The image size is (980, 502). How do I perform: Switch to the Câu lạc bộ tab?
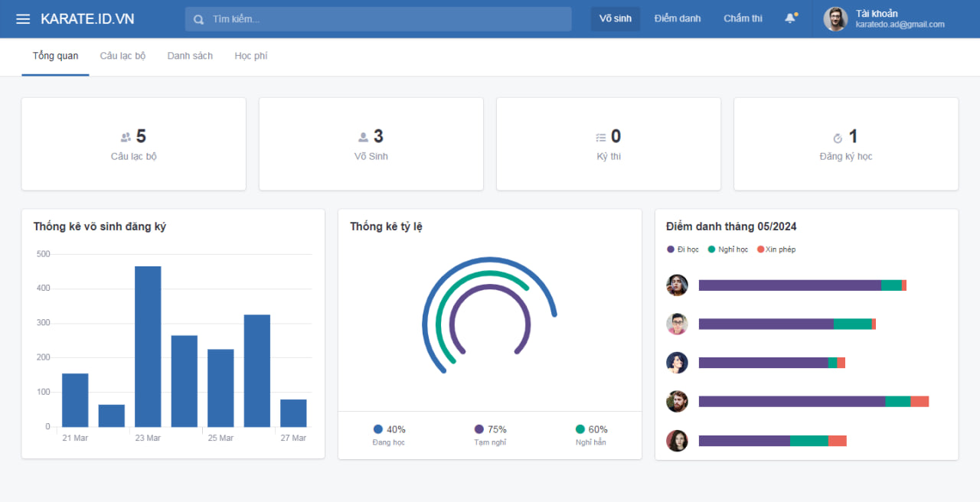click(x=122, y=56)
